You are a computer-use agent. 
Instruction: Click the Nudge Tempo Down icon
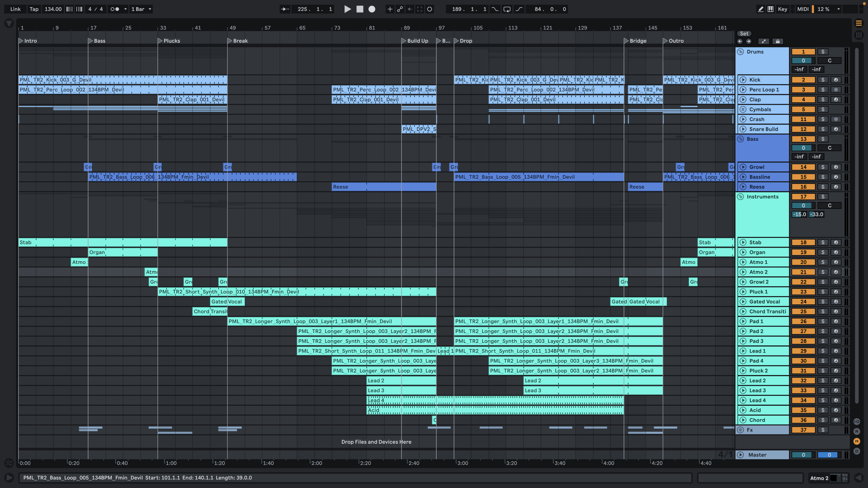tap(69, 9)
